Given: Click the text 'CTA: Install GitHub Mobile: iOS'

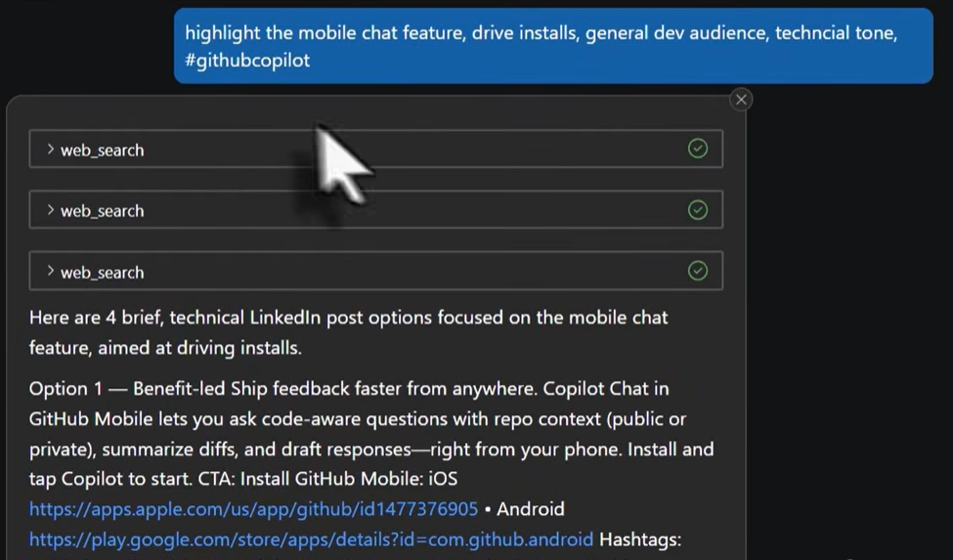Looking at the screenshot, I should pyautogui.click(x=327, y=479).
